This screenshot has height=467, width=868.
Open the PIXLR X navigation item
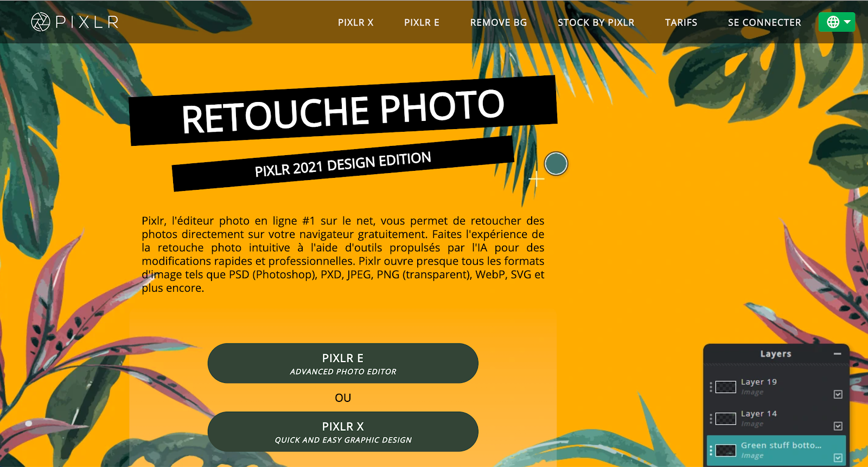click(355, 23)
